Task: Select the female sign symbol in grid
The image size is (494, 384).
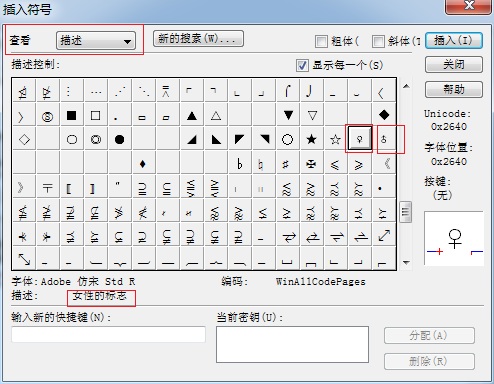Action: click(359, 139)
